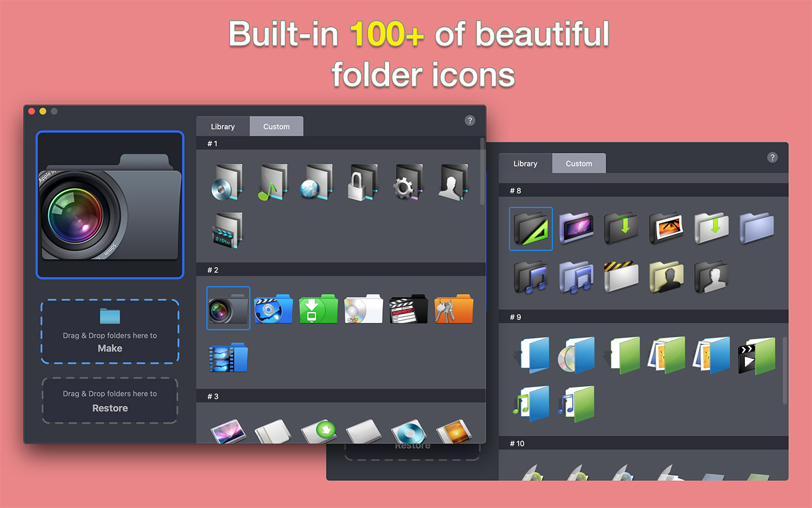The height and width of the screenshot is (508, 812).
Task: Pick the blue book folder with CD
Action: [x=576, y=355]
